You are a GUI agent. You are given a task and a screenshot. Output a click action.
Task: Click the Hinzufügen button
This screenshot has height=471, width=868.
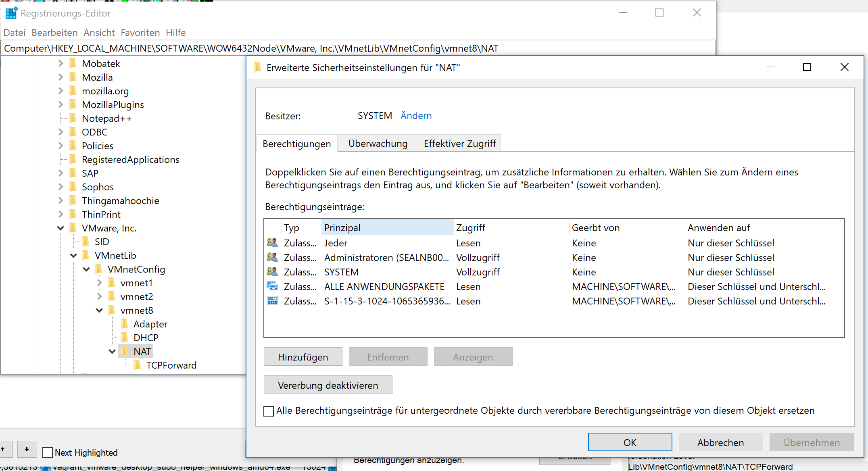click(303, 357)
